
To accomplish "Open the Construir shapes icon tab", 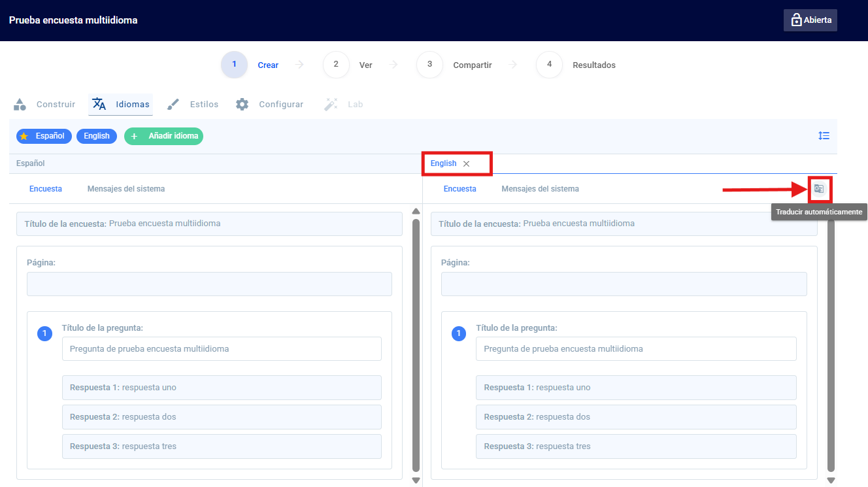I will coord(20,104).
